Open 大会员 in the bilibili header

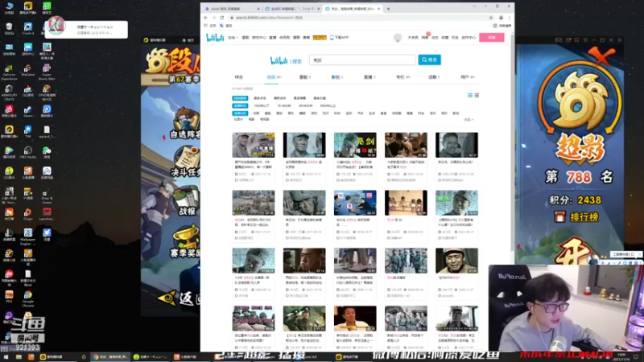[x=412, y=37]
